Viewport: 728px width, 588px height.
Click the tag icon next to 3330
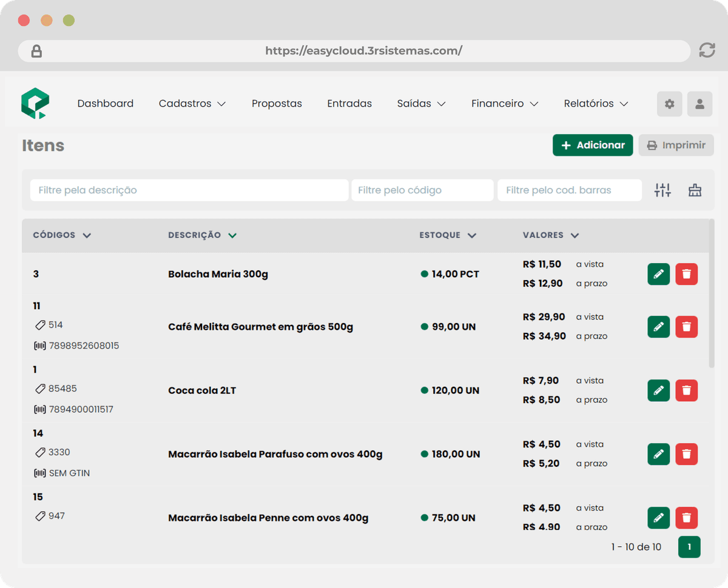(x=40, y=452)
